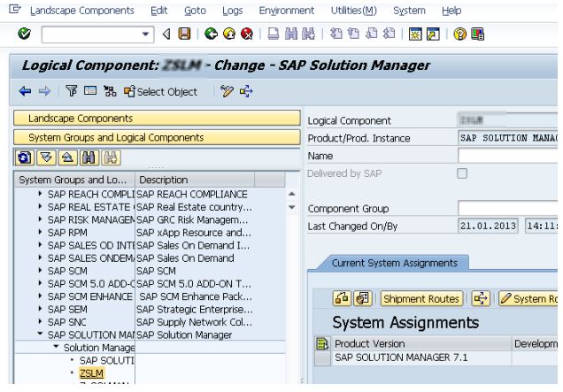Click the Description column header

195,180
